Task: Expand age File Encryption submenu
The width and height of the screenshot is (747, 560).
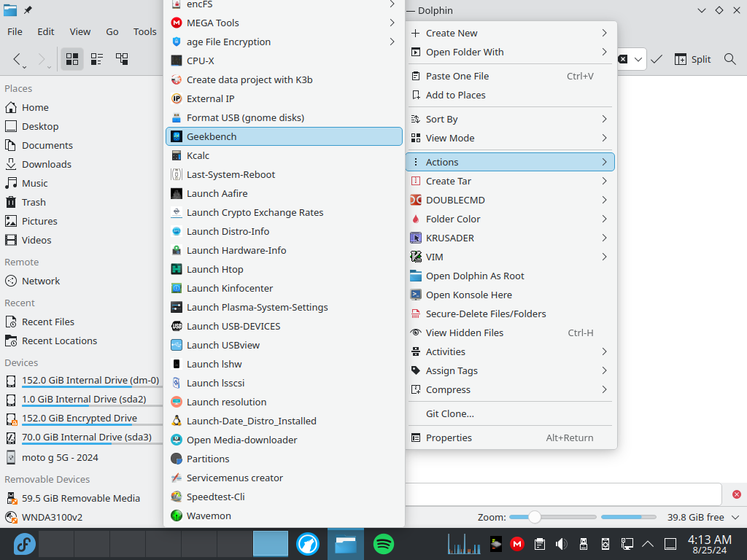Action: point(284,42)
